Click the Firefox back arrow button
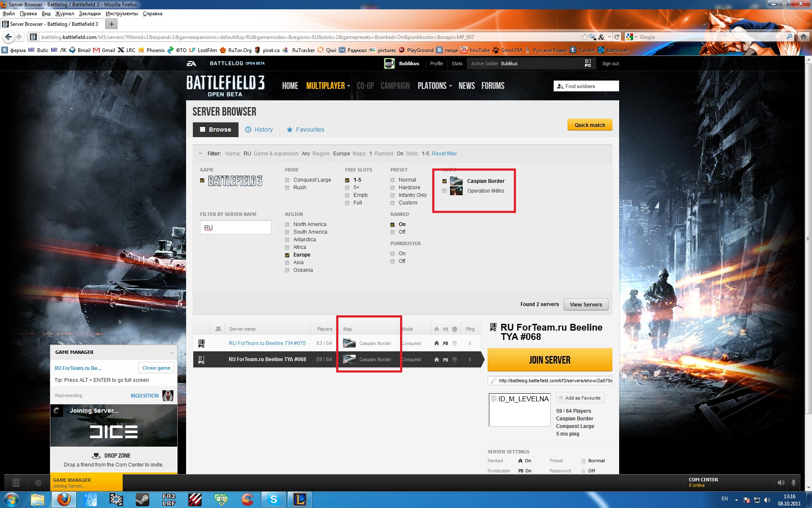Viewport: 812px width, 508px height. 8,37
